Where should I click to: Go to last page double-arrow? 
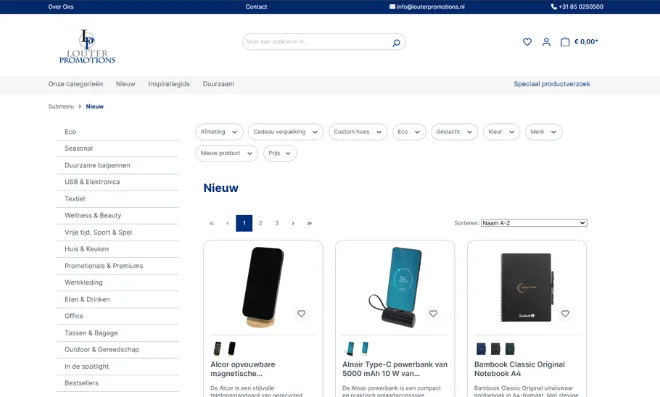pyautogui.click(x=309, y=223)
